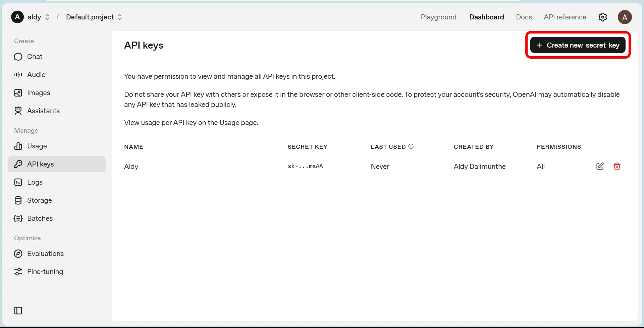Click the sk-...msAA secret key value
The height and width of the screenshot is (328, 644).
[305, 166]
